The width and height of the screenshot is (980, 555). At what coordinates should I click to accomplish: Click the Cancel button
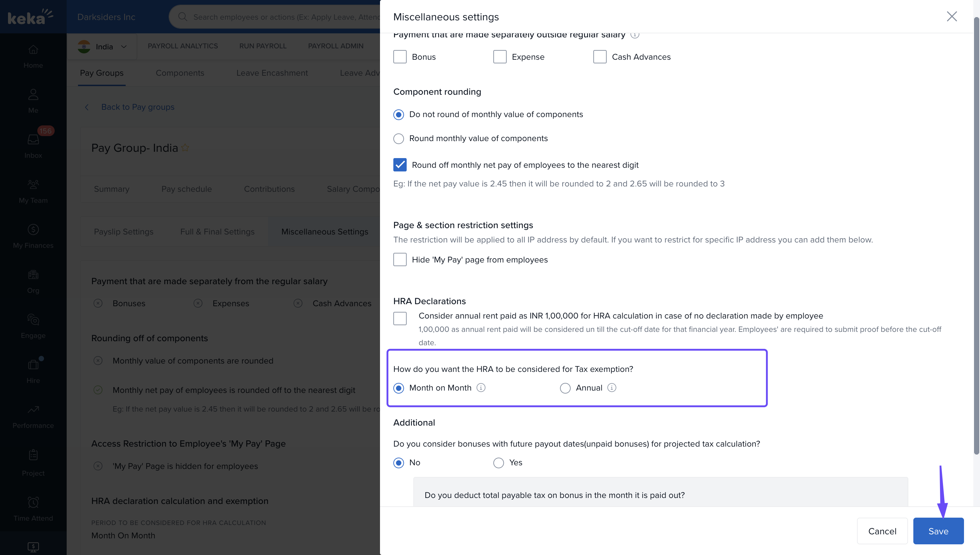coord(882,531)
